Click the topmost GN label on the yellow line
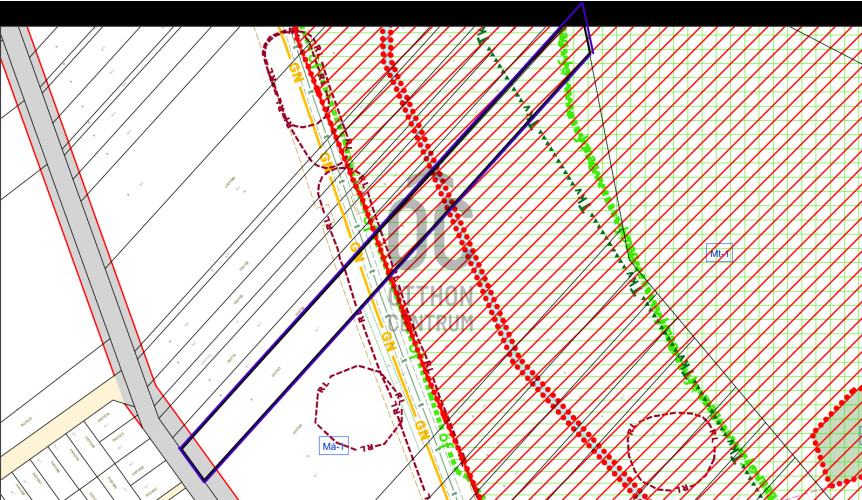The image size is (862, 500). point(295,72)
